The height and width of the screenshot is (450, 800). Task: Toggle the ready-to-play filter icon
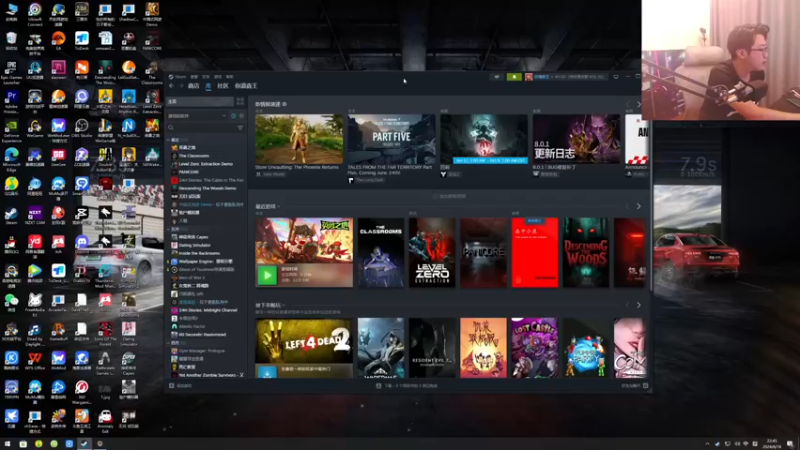pyautogui.click(x=241, y=116)
